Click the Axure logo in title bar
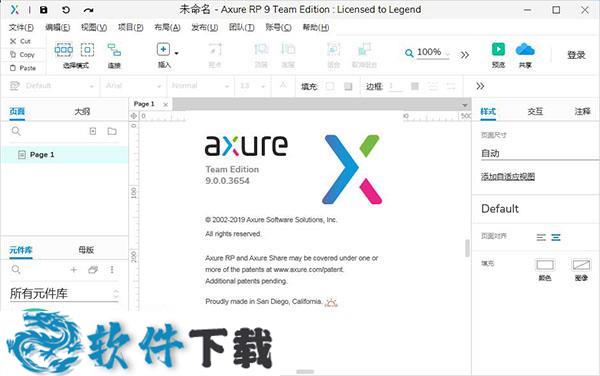 (15, 10)
